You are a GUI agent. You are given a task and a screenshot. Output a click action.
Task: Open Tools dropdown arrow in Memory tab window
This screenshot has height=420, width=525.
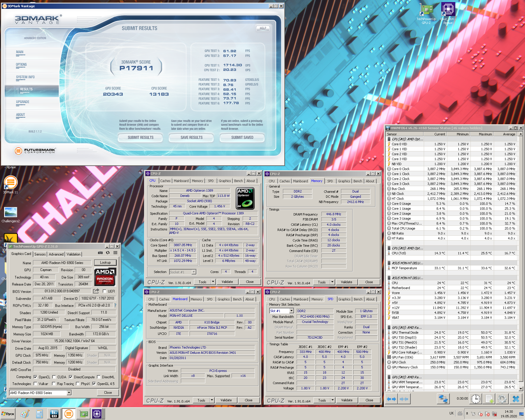point(332,282)
